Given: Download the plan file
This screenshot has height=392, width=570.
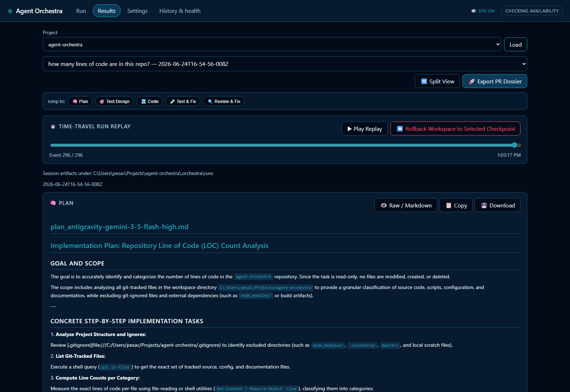Looking at the screenshot, I should tap(497, 205).
